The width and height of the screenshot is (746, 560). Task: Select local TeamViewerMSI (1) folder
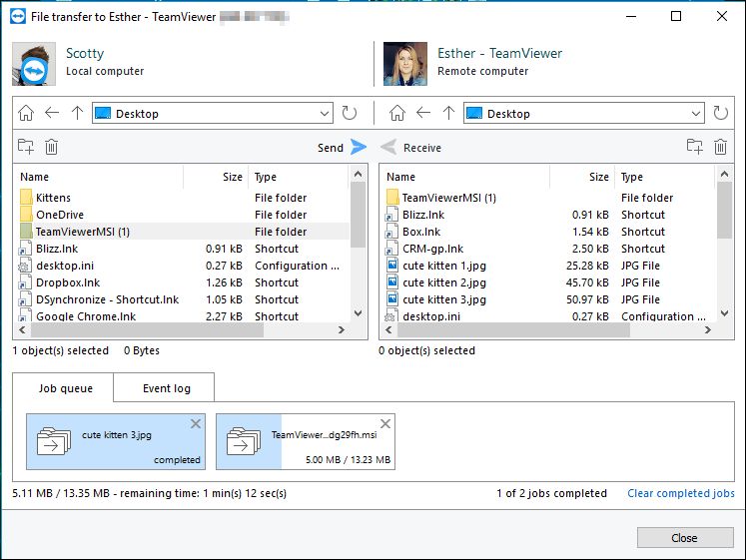click(183, 232)
